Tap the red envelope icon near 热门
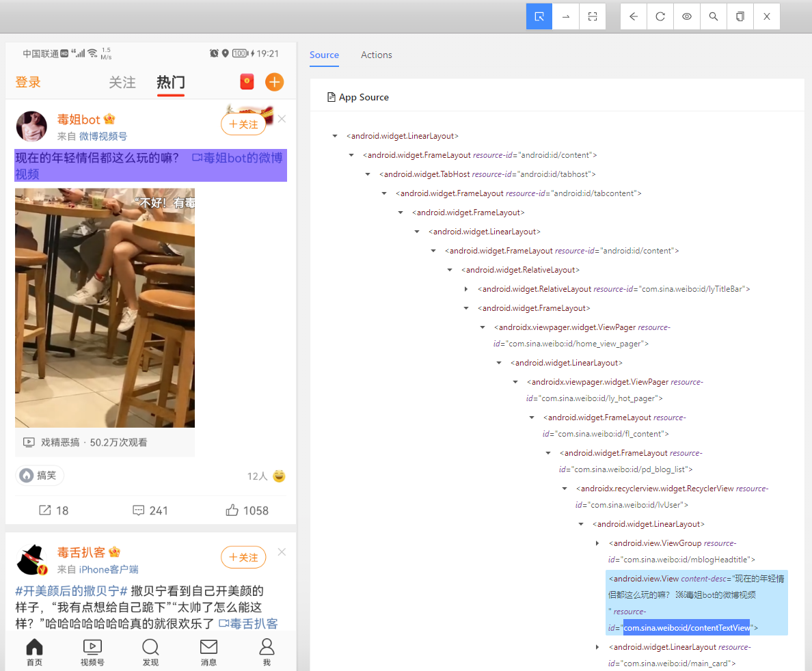Image resolution: width=812 pixels, height=671 pixels. [248, 82]
